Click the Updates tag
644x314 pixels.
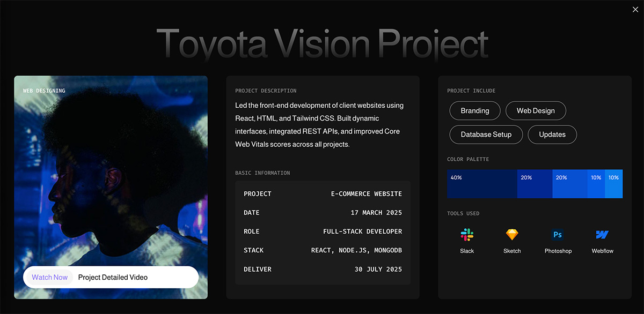pos(552,134)
